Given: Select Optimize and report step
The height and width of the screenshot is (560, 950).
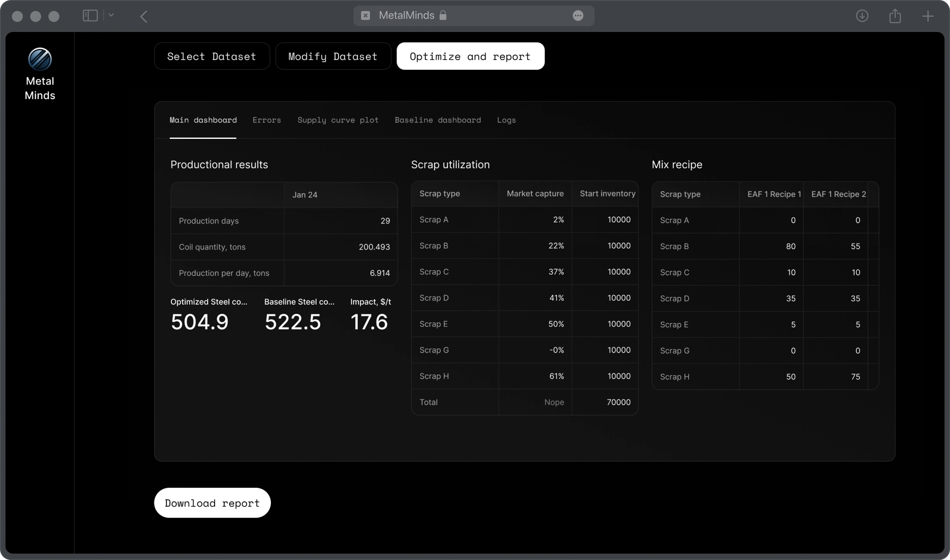Looking at the screenshot, I should click(x=470, y=56).
